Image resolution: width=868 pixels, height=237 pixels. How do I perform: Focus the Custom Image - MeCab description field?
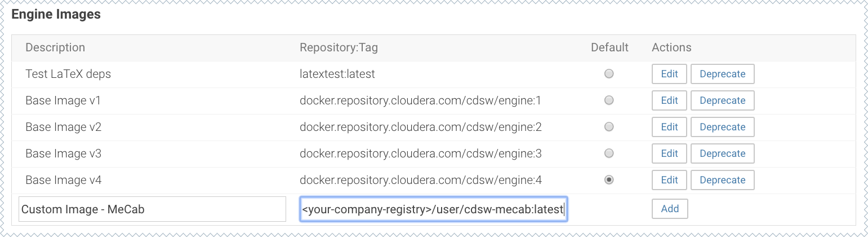pyautogui.click(x=152, y=209)
